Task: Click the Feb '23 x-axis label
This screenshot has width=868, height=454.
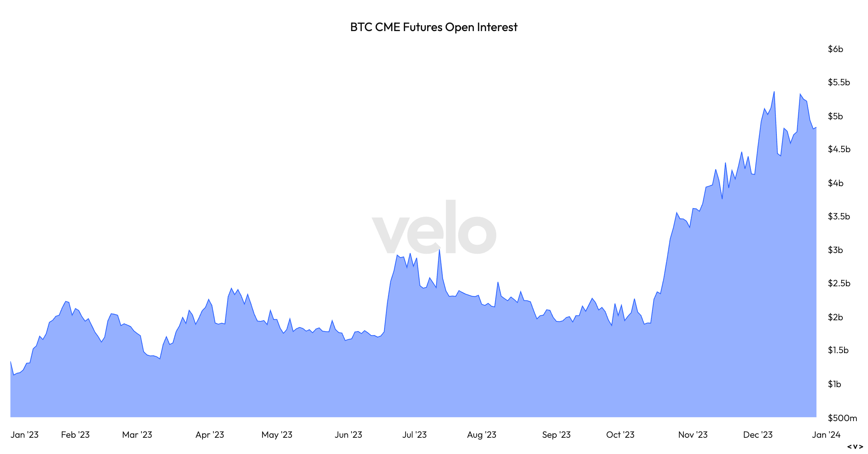Action: tap(75, 435)
